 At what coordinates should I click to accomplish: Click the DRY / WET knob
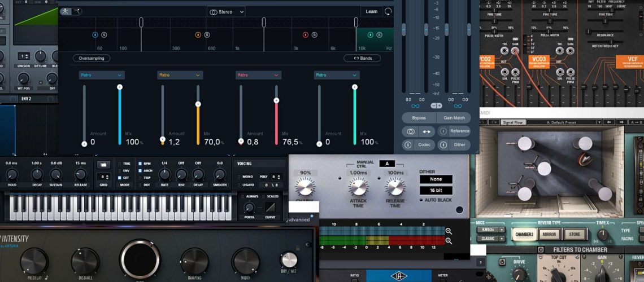pyautogui.click(x=289, y=259)
